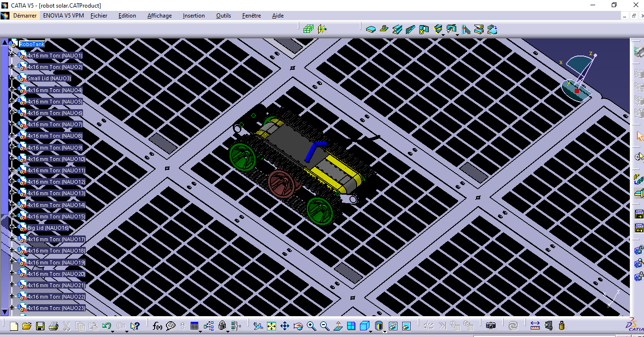
Task: Select the Pan four-arrow tool
Action: tap(285, 326)
